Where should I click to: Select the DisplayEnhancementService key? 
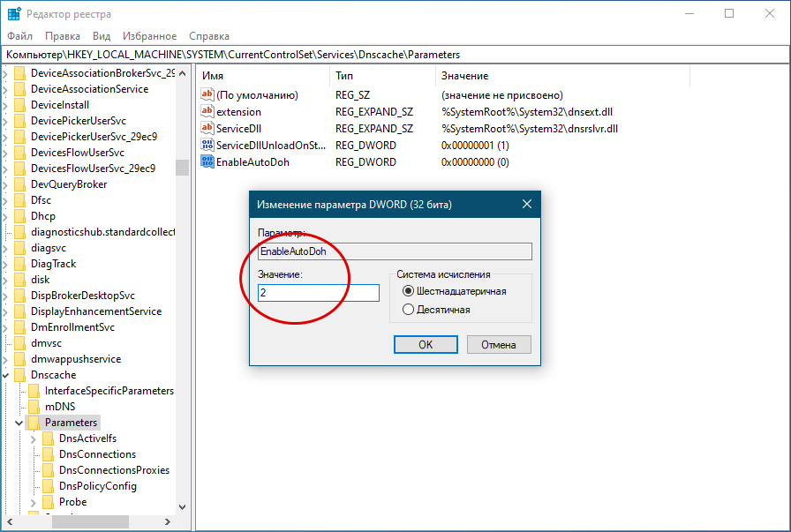(96, 311)
